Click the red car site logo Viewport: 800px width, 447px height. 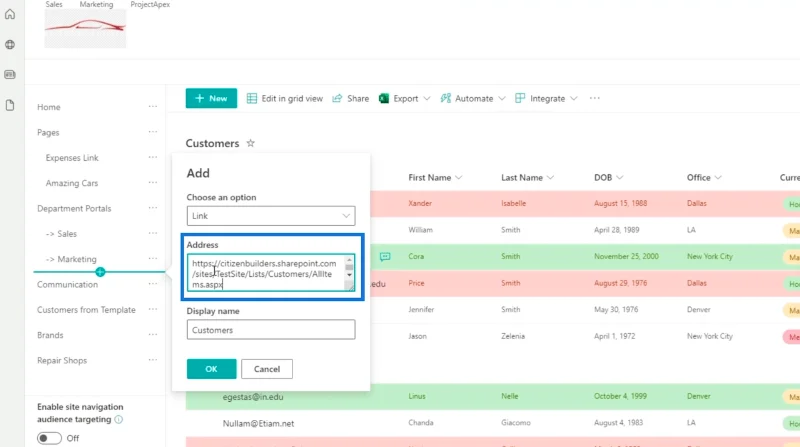click(85, 28)
